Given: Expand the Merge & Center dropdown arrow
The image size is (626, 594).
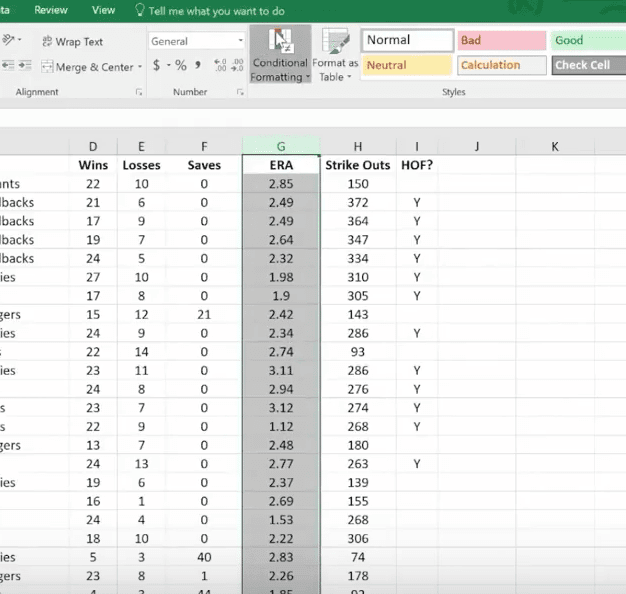Looking at the screenshot, I should (140, 67).
